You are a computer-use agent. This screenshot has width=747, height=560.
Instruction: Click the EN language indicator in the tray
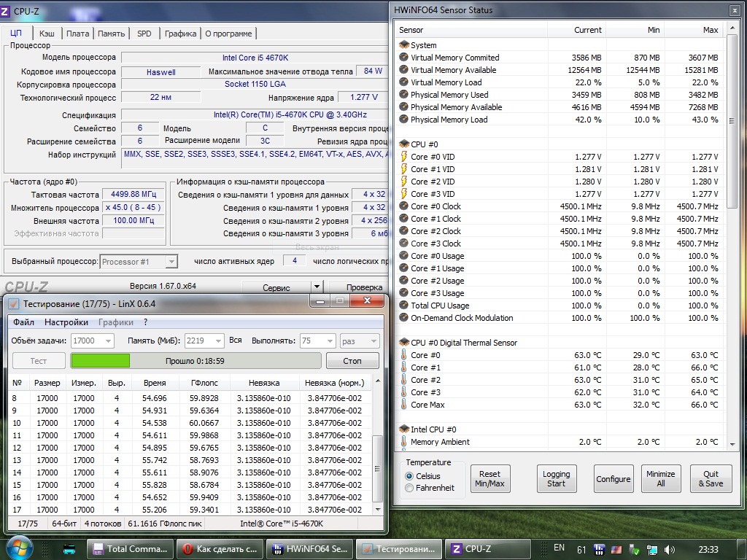coord(559,548)
